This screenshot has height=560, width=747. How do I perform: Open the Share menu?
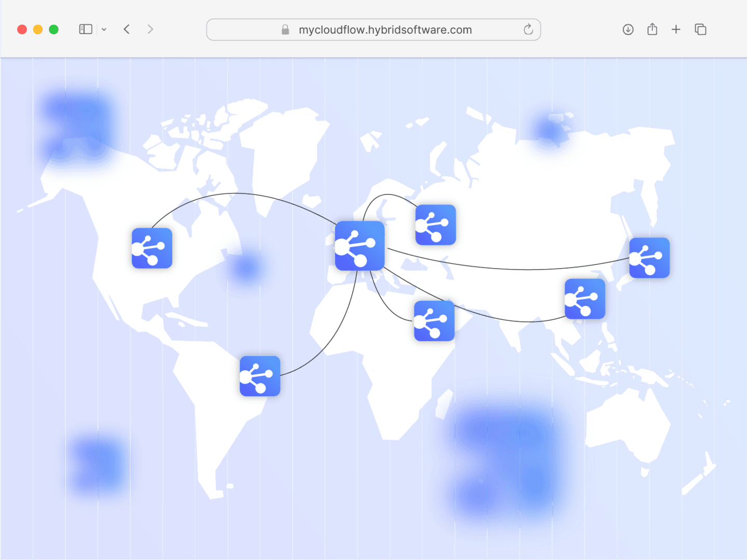(652, 29)
